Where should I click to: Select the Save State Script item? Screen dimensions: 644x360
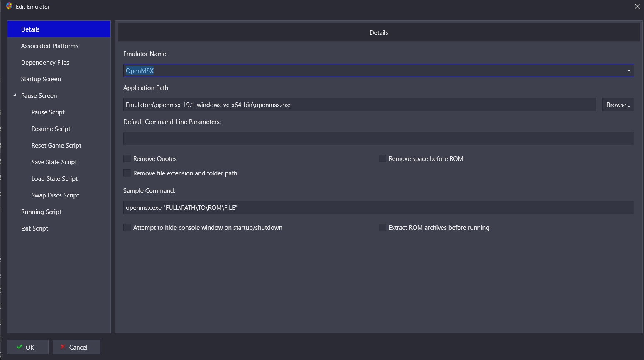[x=54, y=162]
